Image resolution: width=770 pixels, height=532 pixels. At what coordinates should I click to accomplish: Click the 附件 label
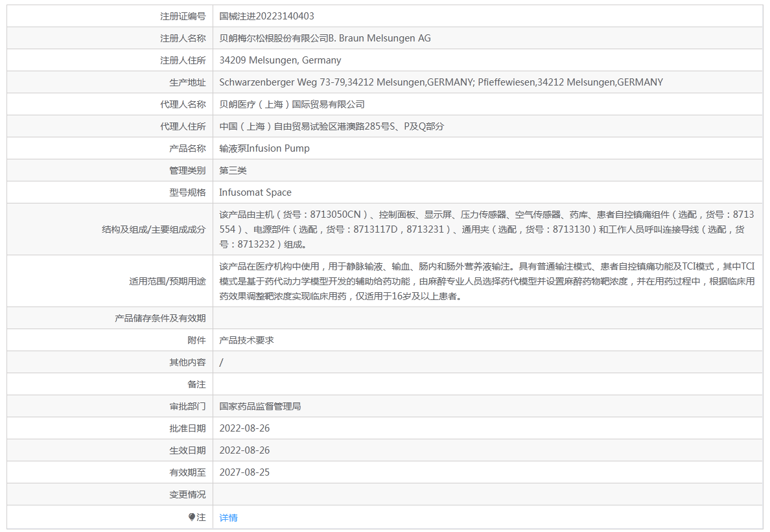pos(196,340)
